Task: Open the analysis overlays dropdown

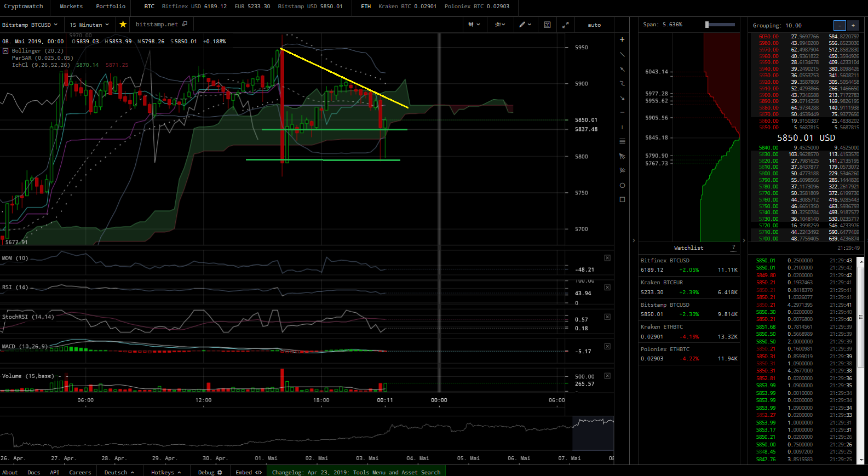Action: coord(500,25)
